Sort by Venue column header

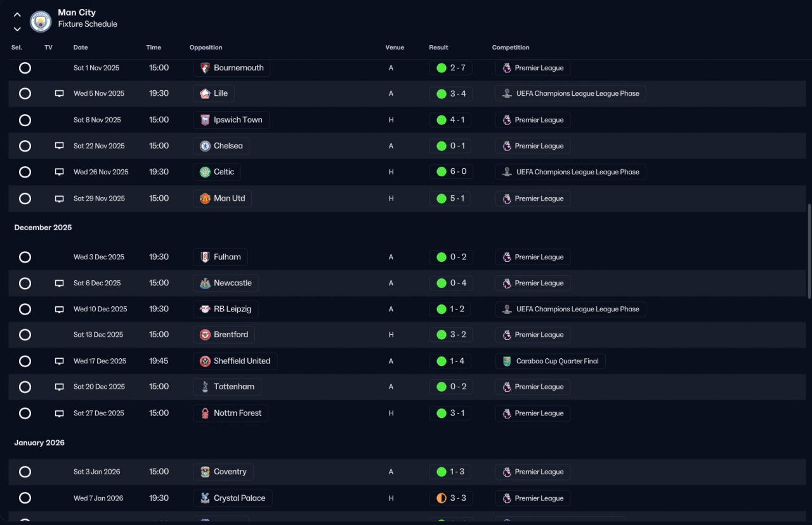(395, 48)
